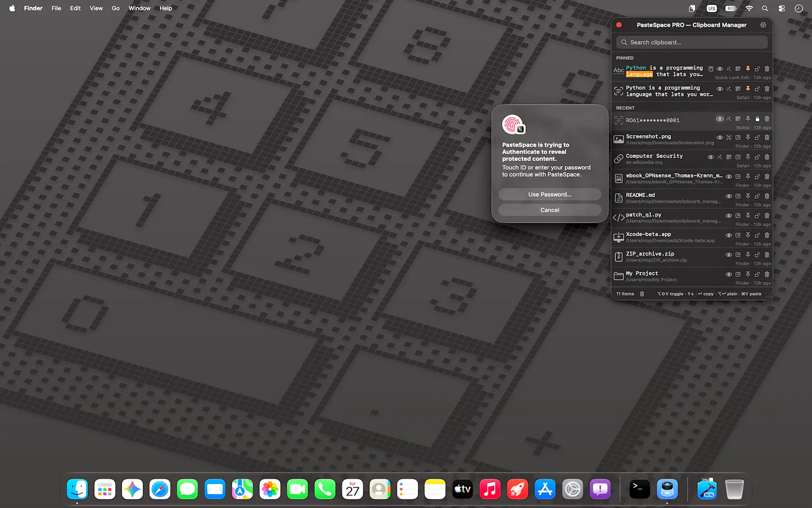This screenshot has width=812, height=508.
Task: Pin the RO61 protected item
Action: (748, 119)
